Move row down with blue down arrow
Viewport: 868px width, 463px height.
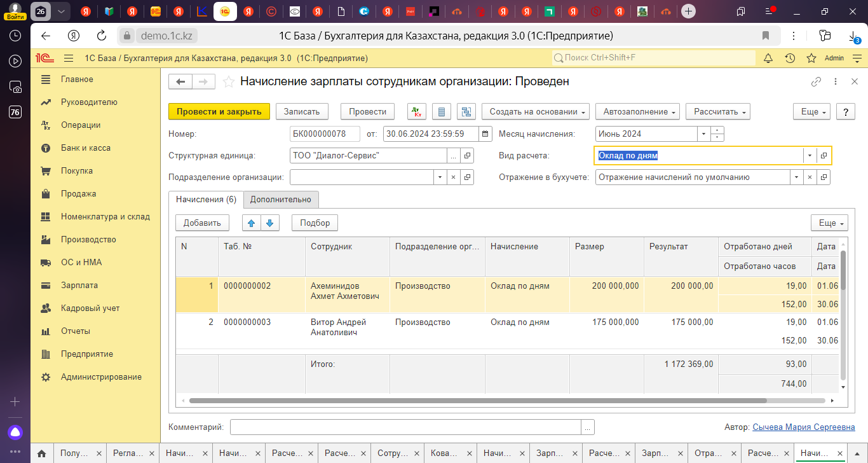(x=270, y=223)
